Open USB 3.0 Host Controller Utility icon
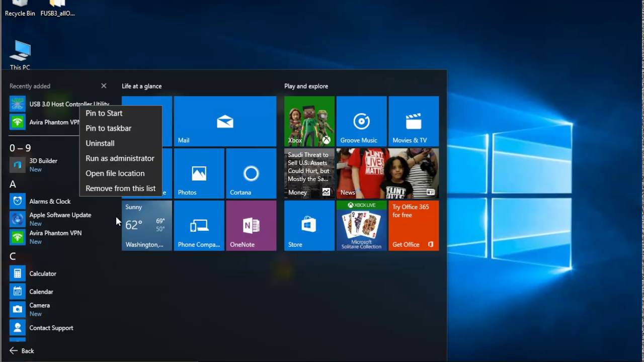 (x=18, y=104)
